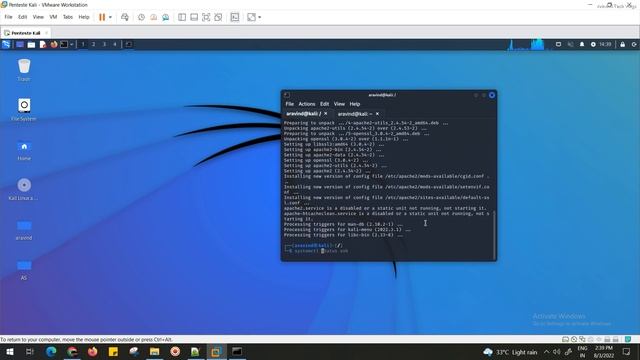Open the weather widget showing Light rain
This screenshot has height=360, width=640.
pos(510,352)
